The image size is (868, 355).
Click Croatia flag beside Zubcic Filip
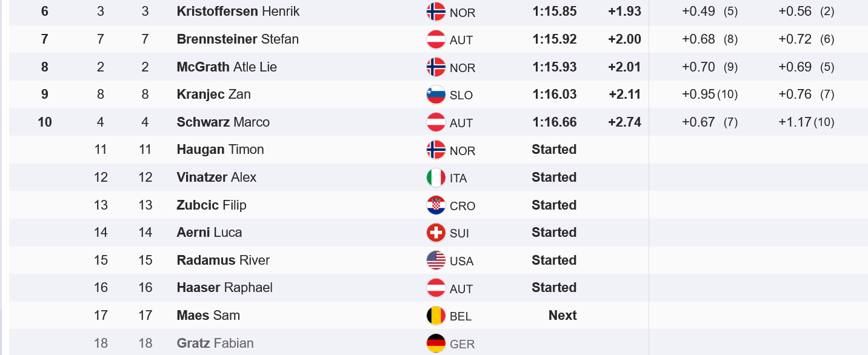[436, 205]
